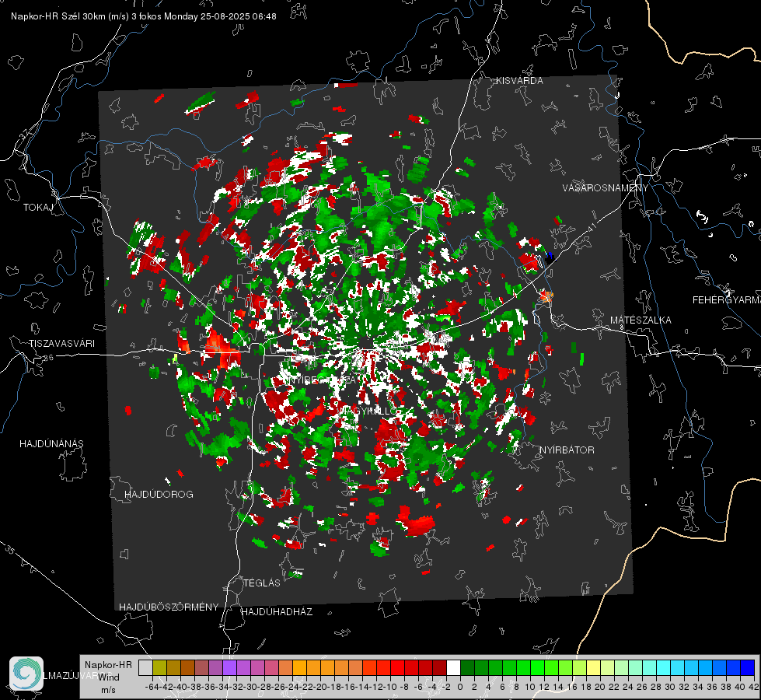Select the KISVÁRDA city label
The height and width of the screenshot is (700, 761).
[519, 81]
